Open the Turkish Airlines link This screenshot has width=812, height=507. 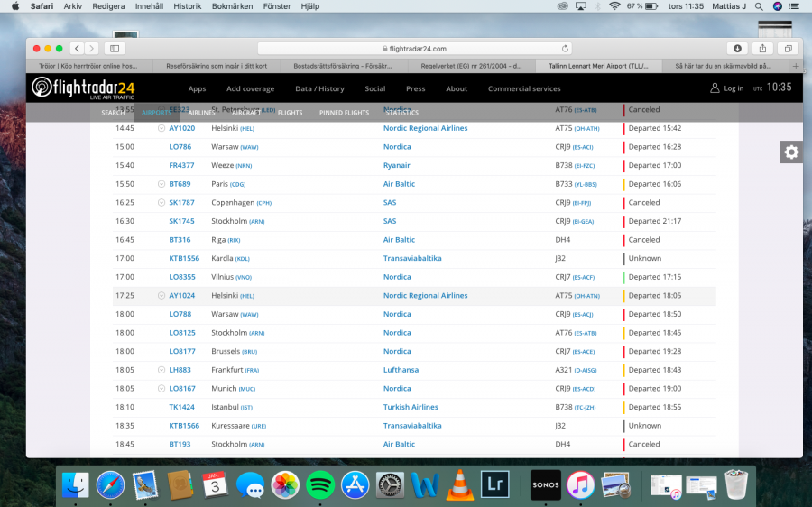411,407
